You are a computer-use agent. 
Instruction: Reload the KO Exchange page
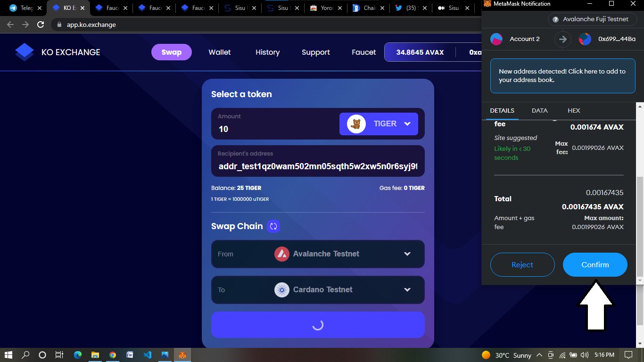point(41,25)
